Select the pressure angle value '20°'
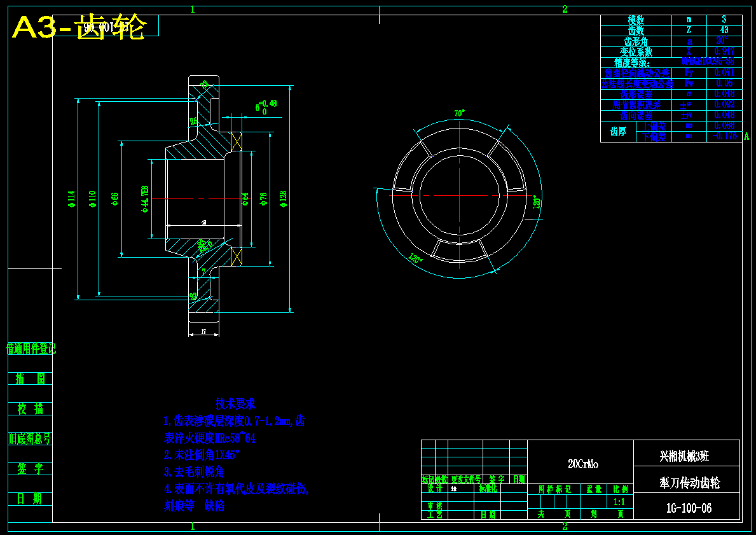Viewport: 756px width, 535px height. 722,41
